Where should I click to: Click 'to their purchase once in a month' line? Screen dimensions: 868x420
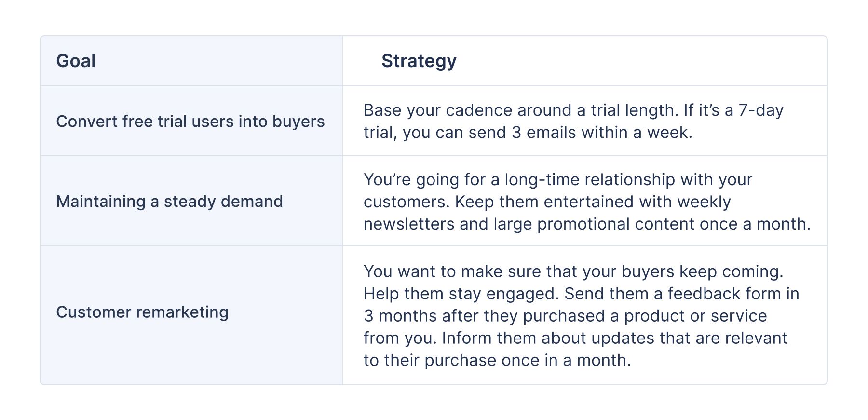point(497,360)
